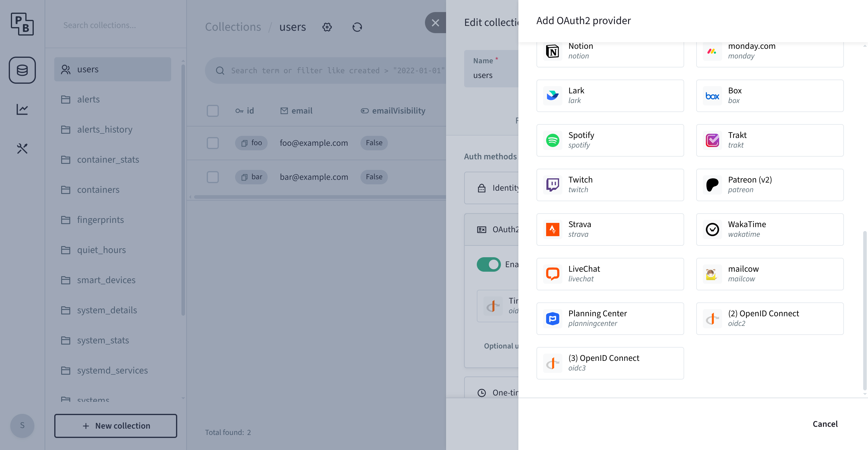The image size is (868, 450).
Task: Click the New collection button
Action: point(115,426)
